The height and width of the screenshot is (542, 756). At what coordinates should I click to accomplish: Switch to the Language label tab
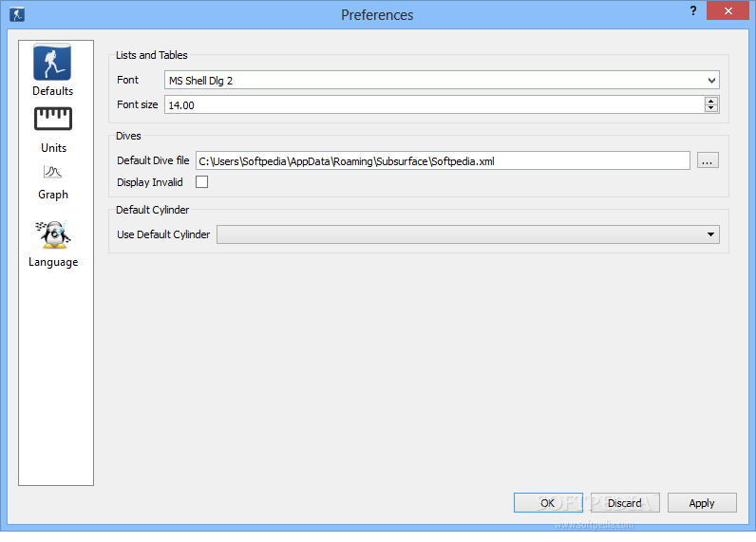tap(53, 262)
